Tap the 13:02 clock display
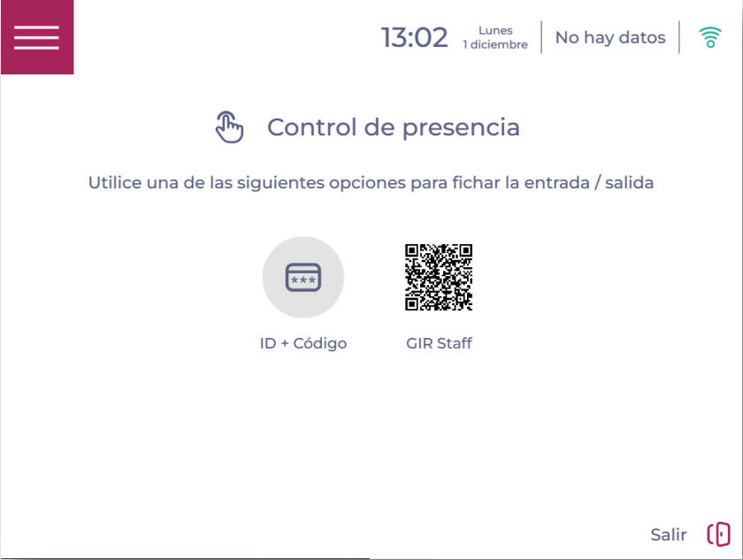Viewport: 743px width, 560px height. tap(414, 37)
